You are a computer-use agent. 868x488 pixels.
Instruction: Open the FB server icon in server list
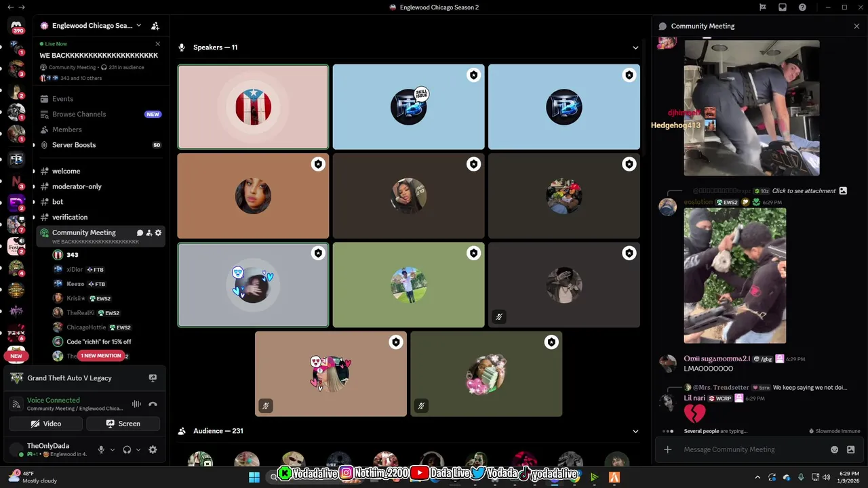(16, 159)
